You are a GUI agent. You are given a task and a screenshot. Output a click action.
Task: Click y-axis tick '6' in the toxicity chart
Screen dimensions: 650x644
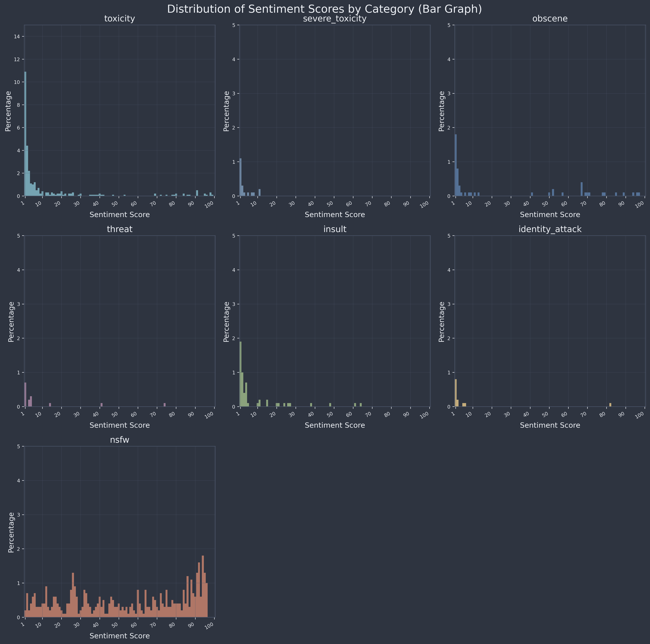(x=18, y=128)
